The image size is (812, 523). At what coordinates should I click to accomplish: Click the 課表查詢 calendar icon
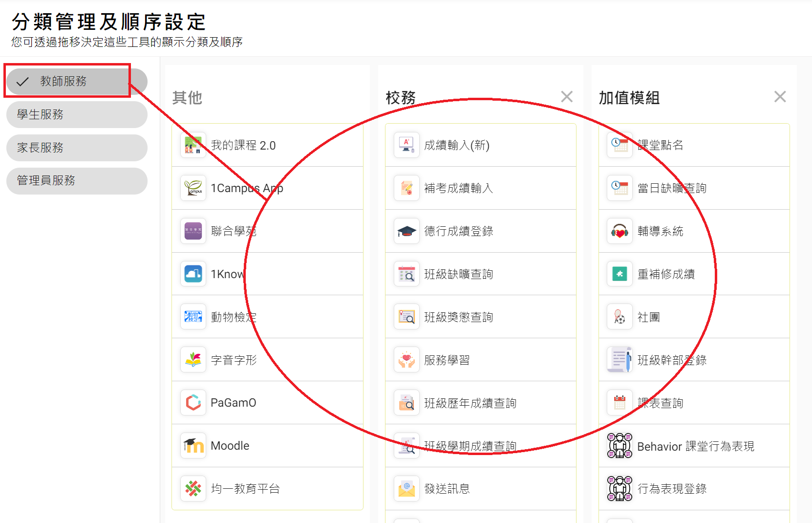620,403
